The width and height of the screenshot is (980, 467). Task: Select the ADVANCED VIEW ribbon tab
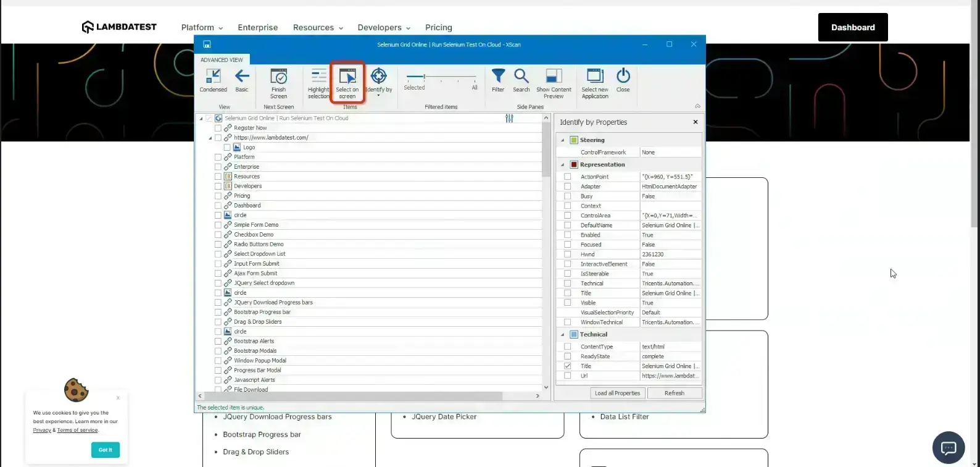coord(222,60)
